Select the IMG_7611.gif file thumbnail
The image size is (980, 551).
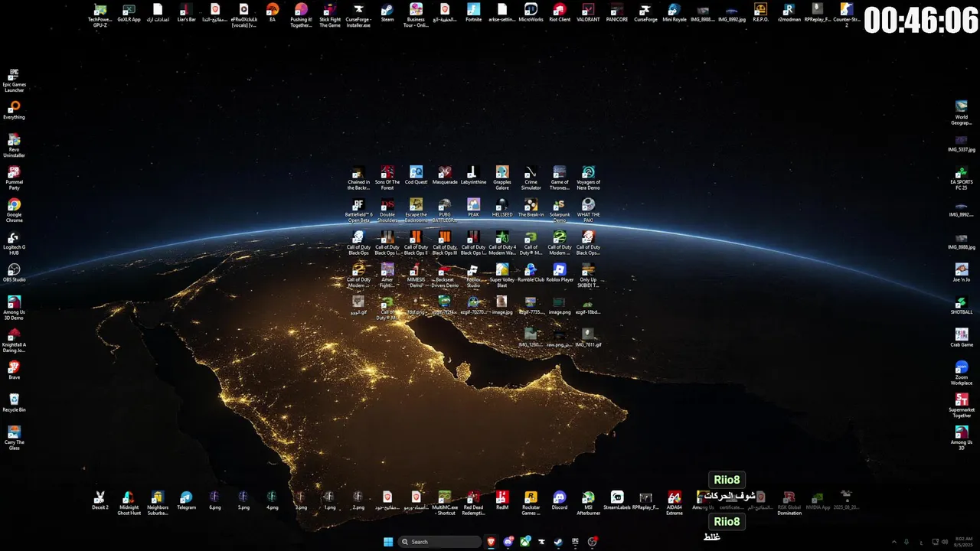tap(588, 338)
